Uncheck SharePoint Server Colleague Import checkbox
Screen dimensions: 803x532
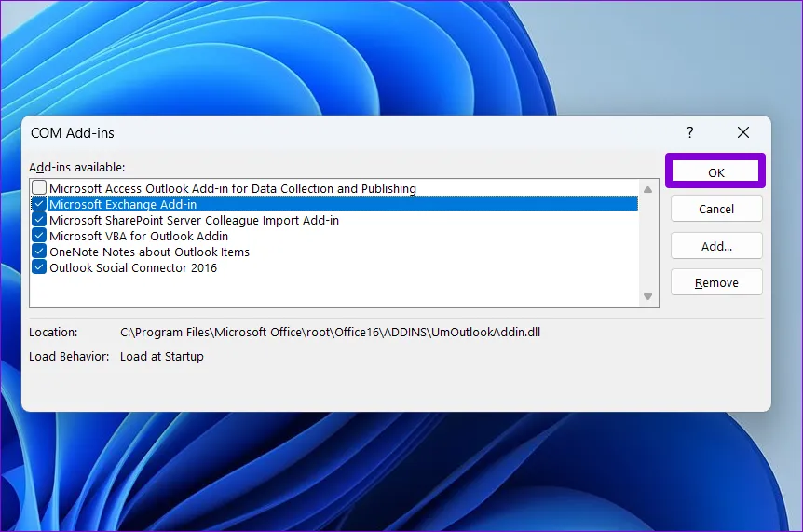pos(39,220)
